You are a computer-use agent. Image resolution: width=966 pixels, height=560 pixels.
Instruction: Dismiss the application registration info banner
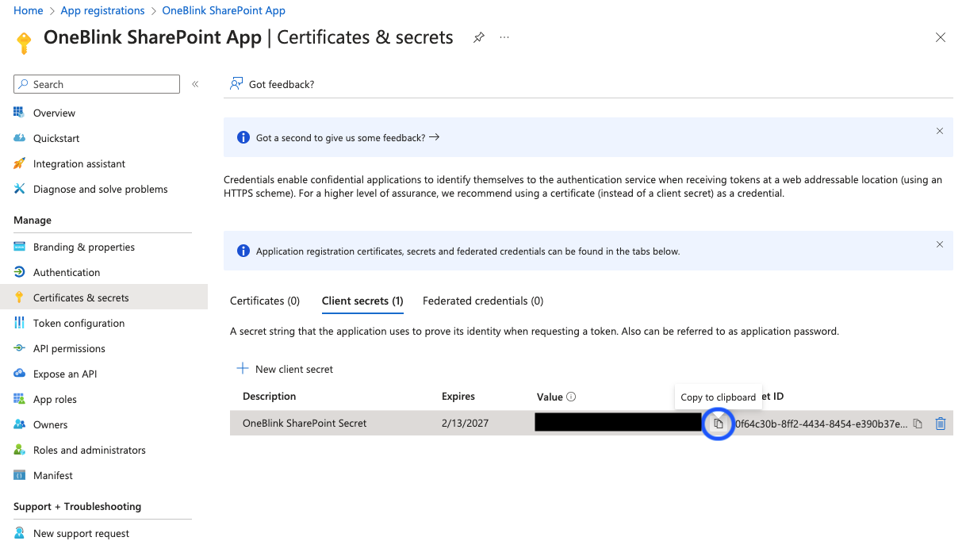pos(940,244)
